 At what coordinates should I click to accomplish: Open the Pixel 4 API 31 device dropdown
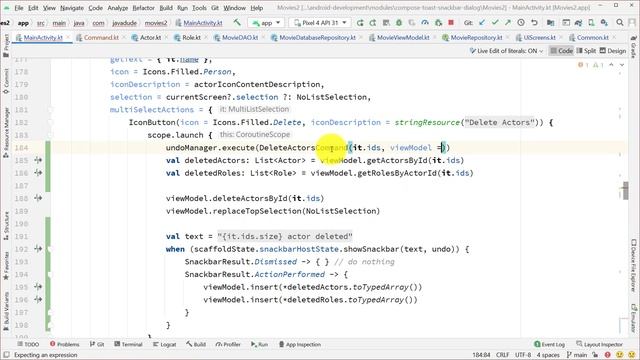(320, 23)
